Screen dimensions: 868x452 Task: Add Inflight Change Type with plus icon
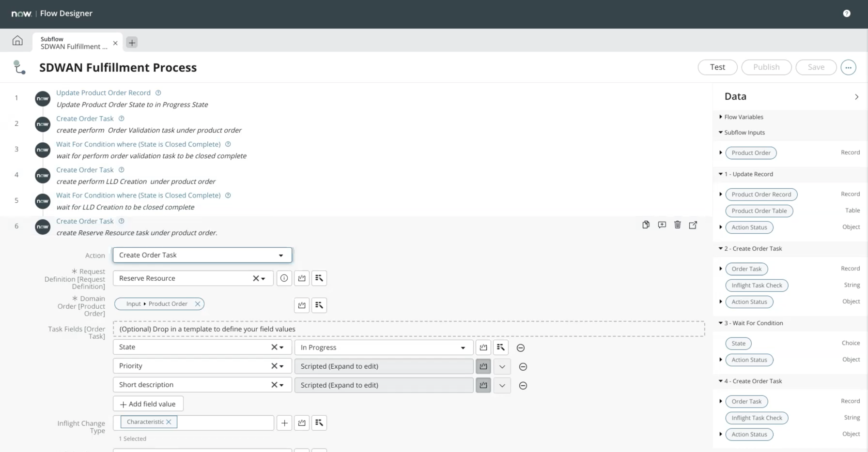[284, 423]
